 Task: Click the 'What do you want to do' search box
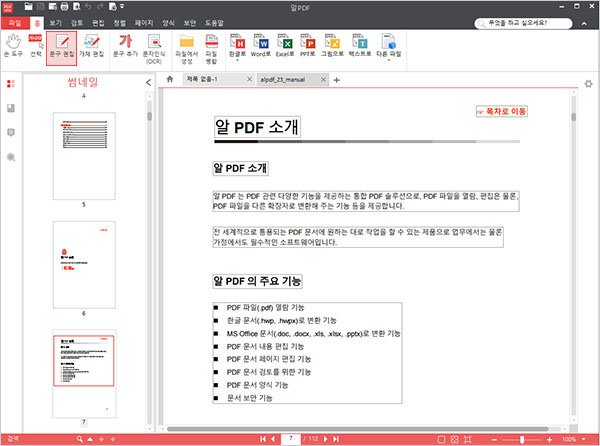(x=523, y=23)
